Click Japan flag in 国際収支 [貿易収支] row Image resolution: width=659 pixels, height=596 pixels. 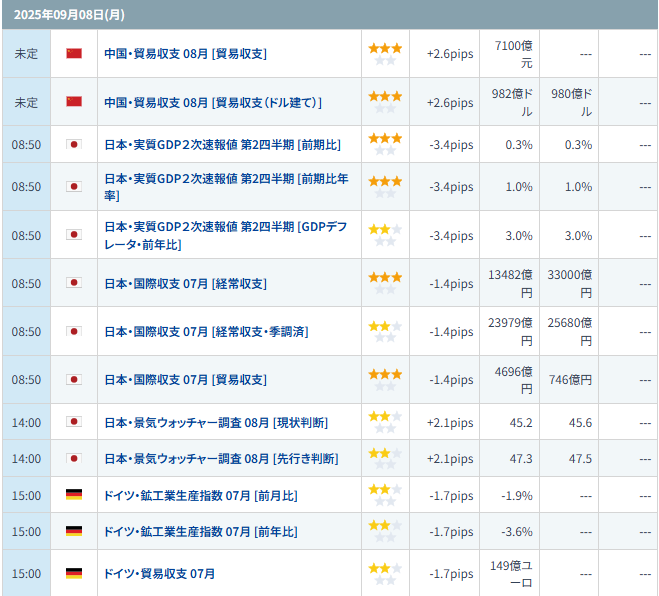point(74,380)
